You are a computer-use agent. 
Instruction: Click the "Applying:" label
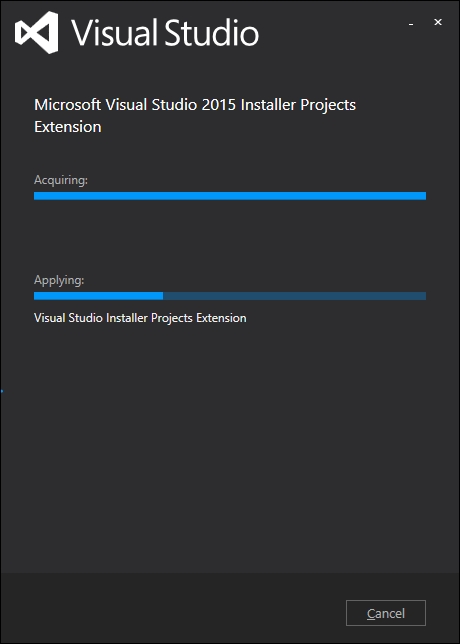[x=59, y=280]
